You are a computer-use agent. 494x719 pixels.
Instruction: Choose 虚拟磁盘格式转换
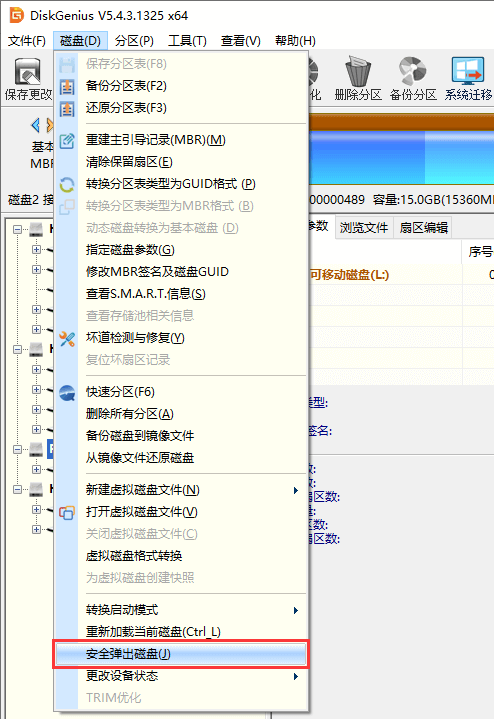(180, 556)
